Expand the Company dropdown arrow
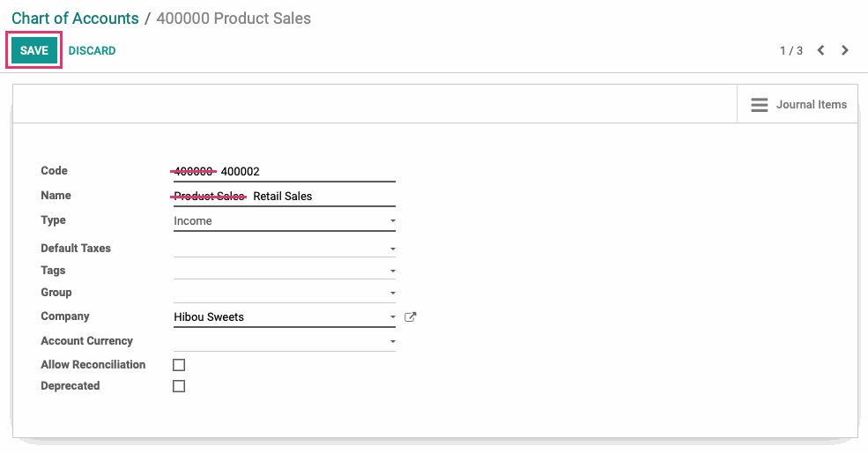 pos(392,317)
